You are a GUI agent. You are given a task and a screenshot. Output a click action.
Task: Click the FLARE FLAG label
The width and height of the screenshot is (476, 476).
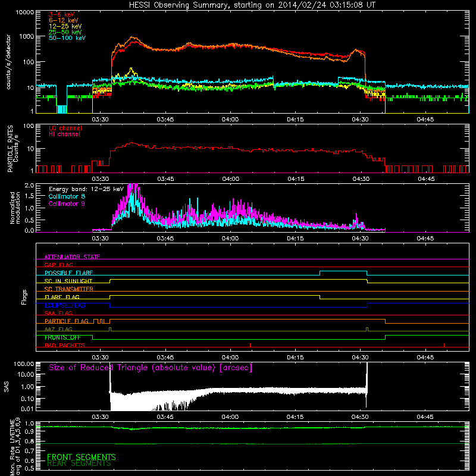click(62, 297)
